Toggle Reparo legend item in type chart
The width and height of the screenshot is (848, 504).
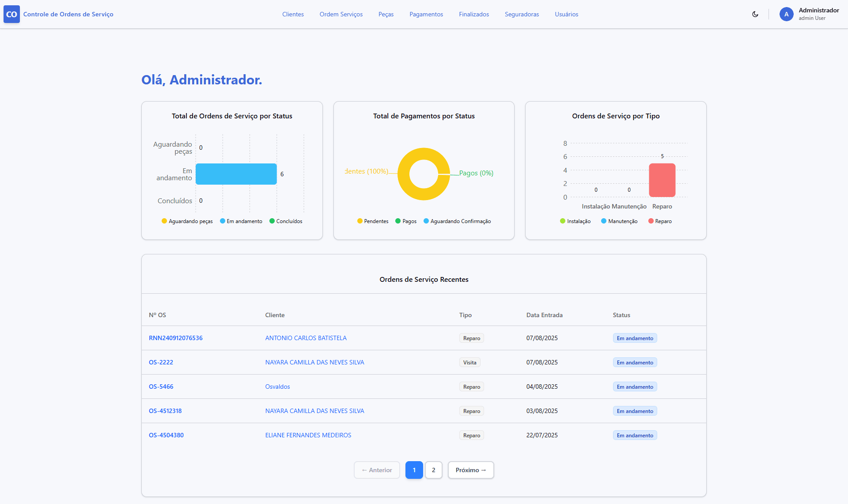[x=660, y=221]
